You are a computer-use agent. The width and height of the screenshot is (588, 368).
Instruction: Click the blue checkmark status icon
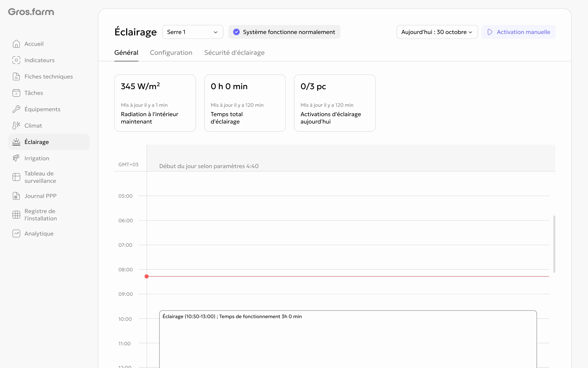pyautogui.click(x=236, y=32)
